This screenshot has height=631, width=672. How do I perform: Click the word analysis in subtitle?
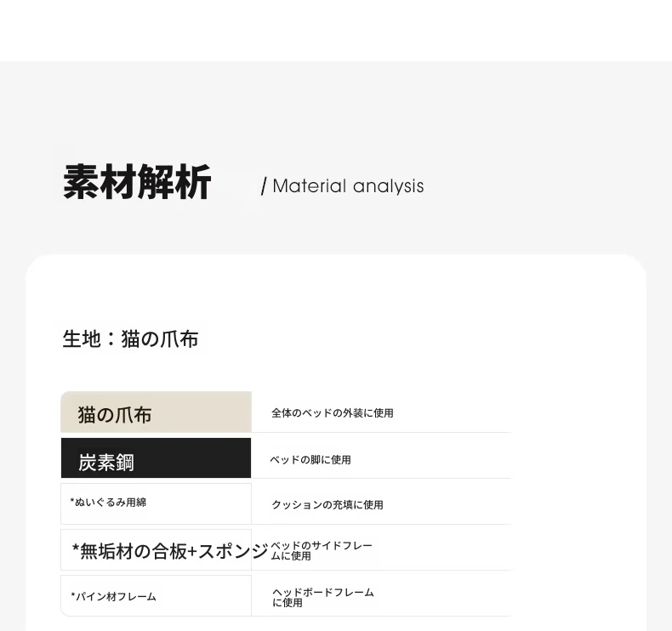coord(388,186)
